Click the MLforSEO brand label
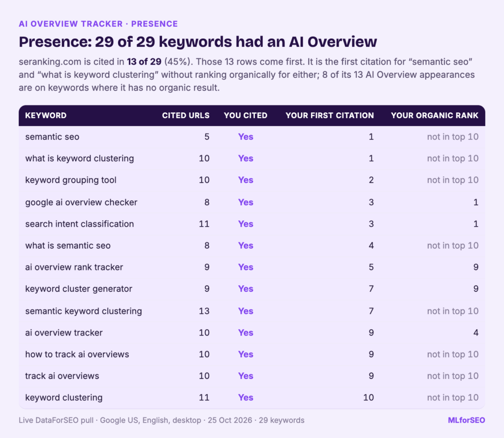 (x=467, y=420)
